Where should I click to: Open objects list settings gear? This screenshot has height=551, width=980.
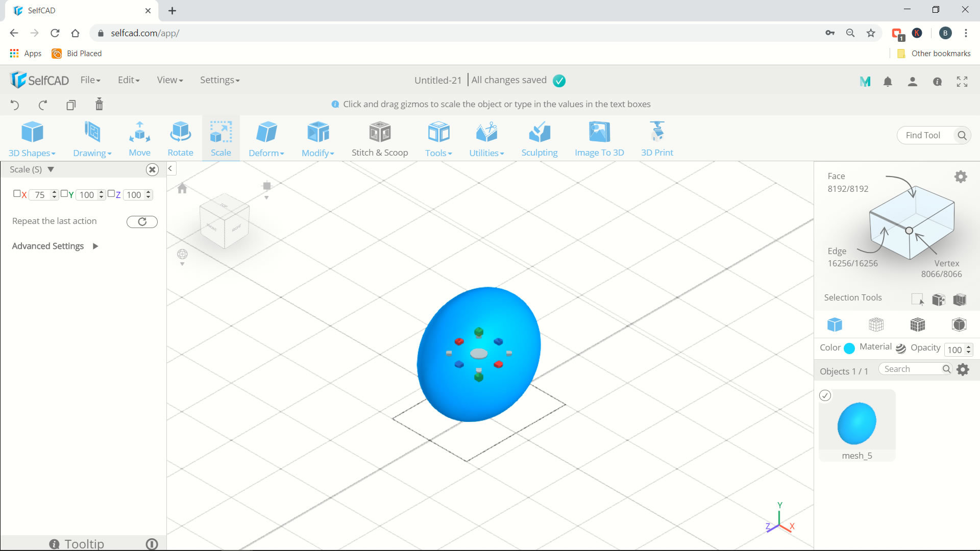[x=963, y=369]
